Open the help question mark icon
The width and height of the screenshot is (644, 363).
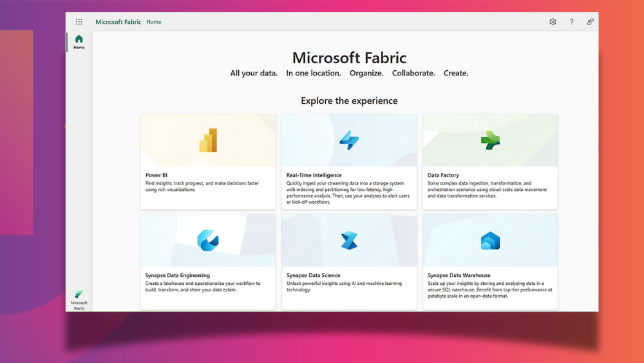tap(571, 22)
